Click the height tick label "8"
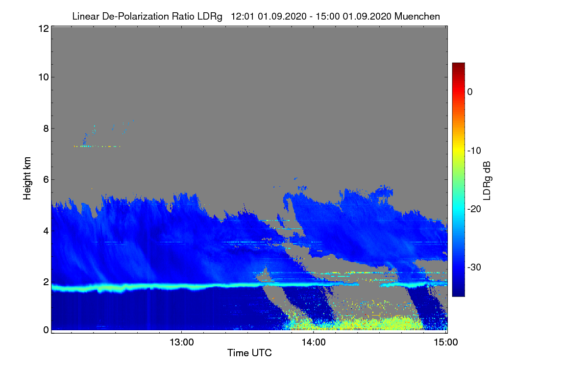 click(x=46, y=128)
